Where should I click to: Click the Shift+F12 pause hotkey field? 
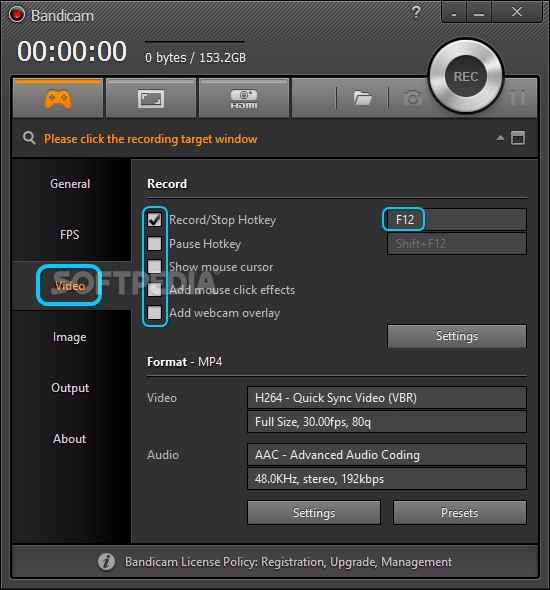pos(457,243)
